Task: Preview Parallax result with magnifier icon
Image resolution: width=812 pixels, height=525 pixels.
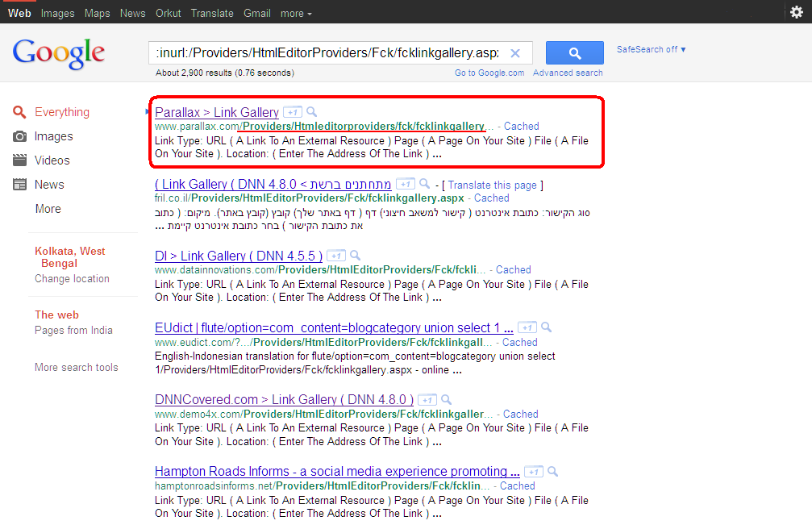Action: click(x=312, y=111)
